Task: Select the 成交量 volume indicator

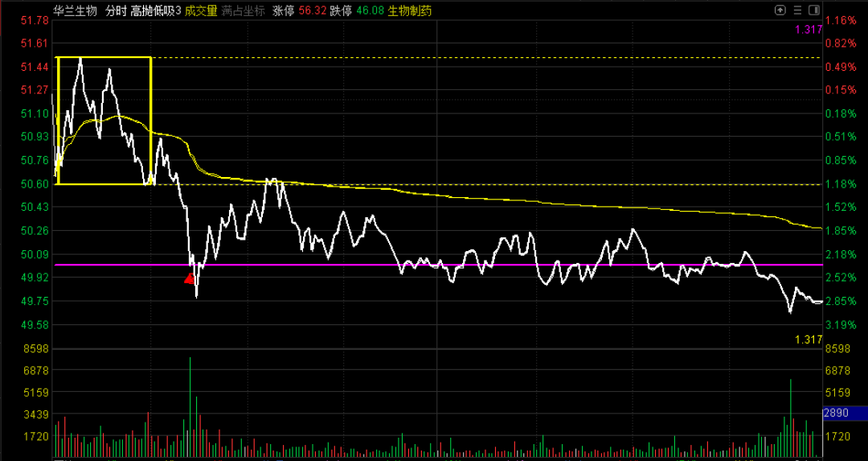Action: (201, 10)
